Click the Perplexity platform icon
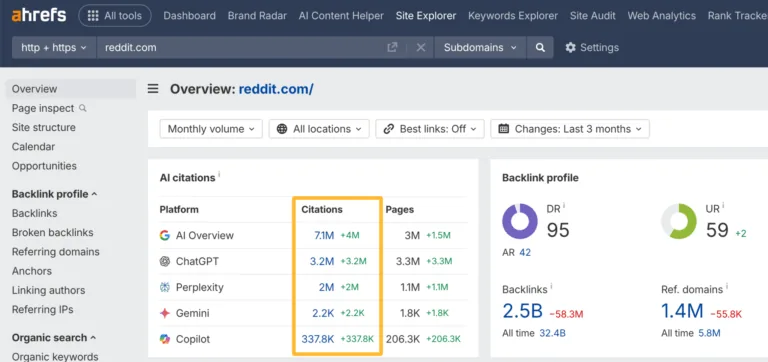 click(165, 288)
